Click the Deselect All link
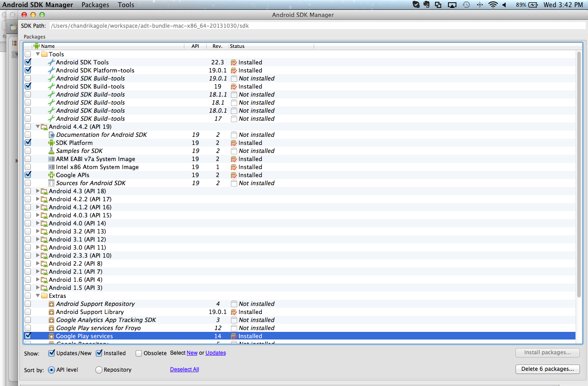Image resolution: width=588 pixels, height=386 pixels. 184,369
